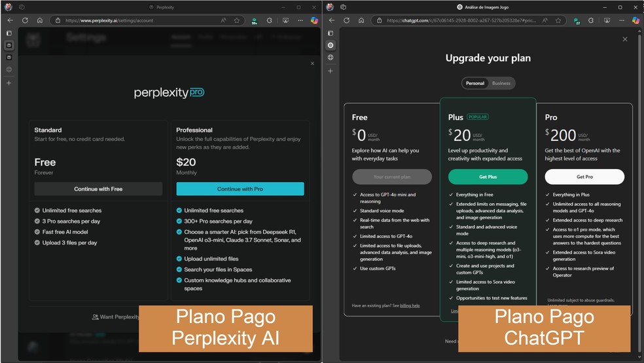
Task: Open settings and more menu in ChatGPT window
Action: click(622, 20)
